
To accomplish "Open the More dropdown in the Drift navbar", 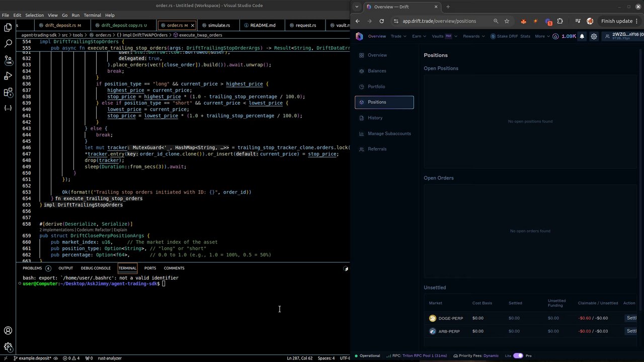I will pos(542,36).
